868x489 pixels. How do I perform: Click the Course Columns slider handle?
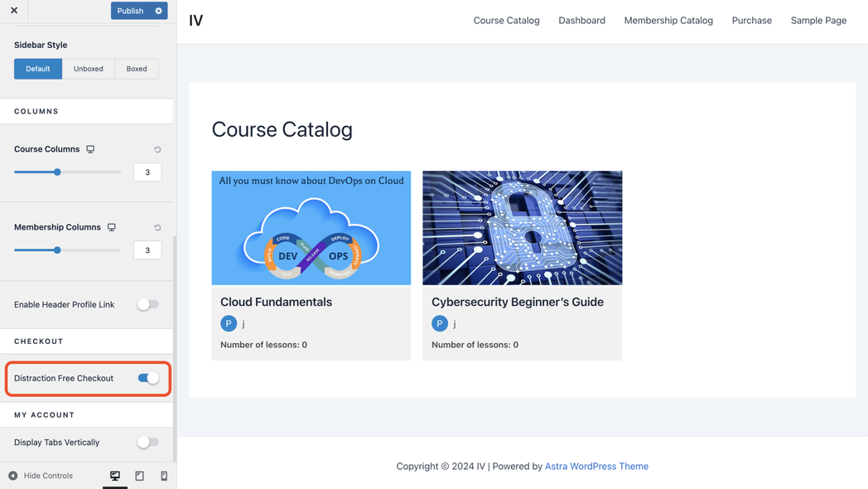pos(57,172)
